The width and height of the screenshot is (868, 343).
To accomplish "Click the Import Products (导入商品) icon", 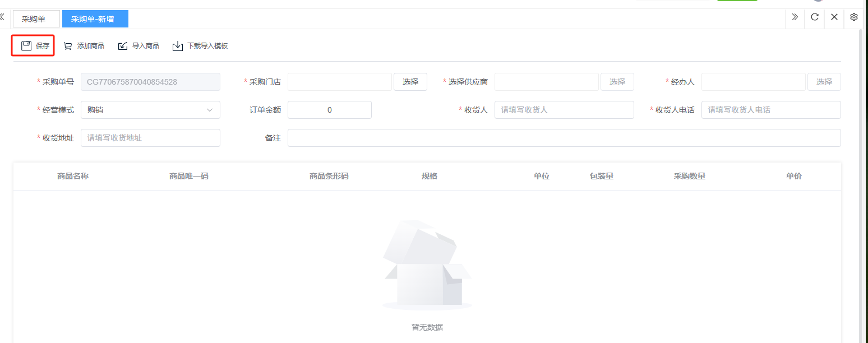I will click(x=123, y=46).
